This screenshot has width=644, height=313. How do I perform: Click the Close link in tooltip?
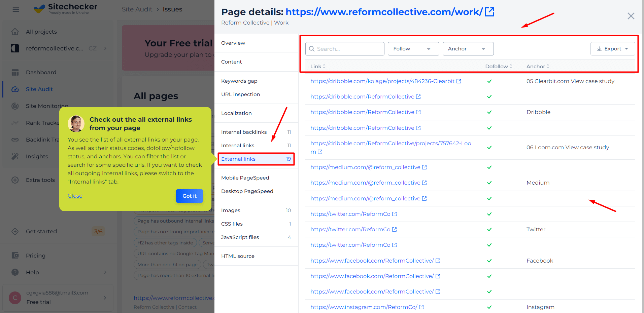click(75, 196)
